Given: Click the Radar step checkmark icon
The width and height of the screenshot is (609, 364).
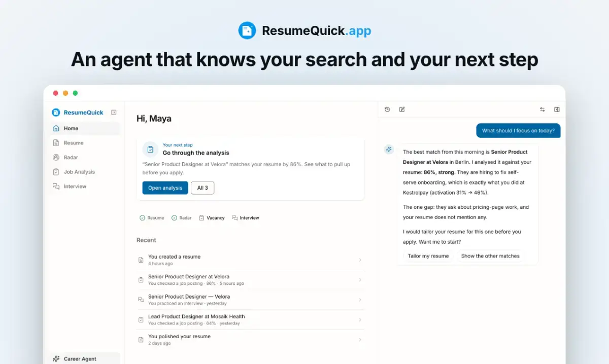Looking at the screenshot, I should 174,218.
